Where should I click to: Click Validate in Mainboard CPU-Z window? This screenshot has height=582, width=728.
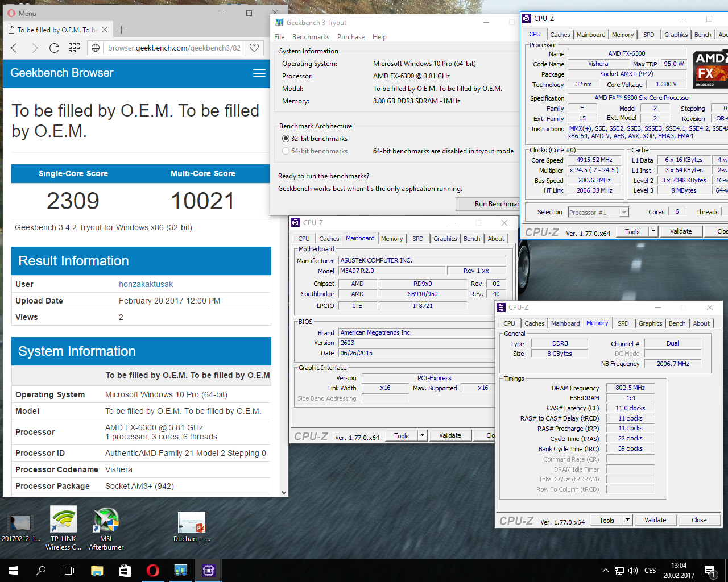(450, 435)
